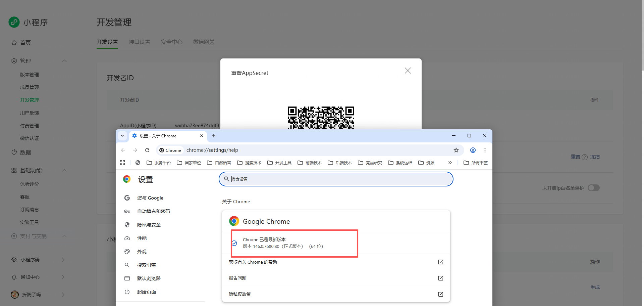This screenshot has height=306, width=644.
Task: Click the 管理 section icon
Action: point(14,61)
